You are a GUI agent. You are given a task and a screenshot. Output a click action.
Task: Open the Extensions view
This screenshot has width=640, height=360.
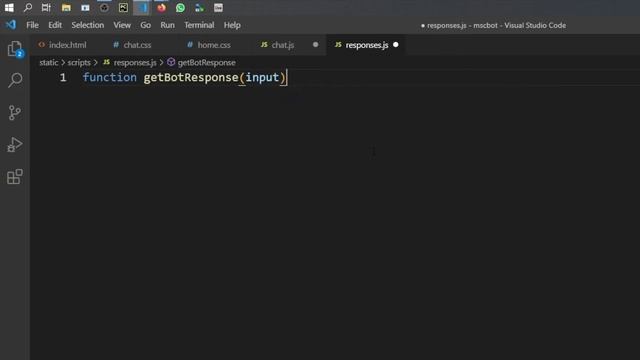(15, 176)
